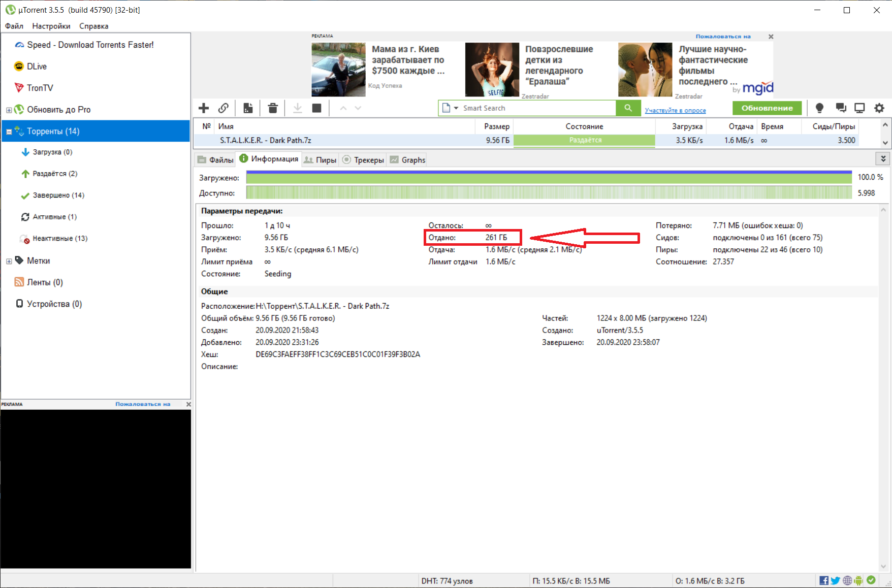Click the Twitter icon in status bar

click(836, 580)
